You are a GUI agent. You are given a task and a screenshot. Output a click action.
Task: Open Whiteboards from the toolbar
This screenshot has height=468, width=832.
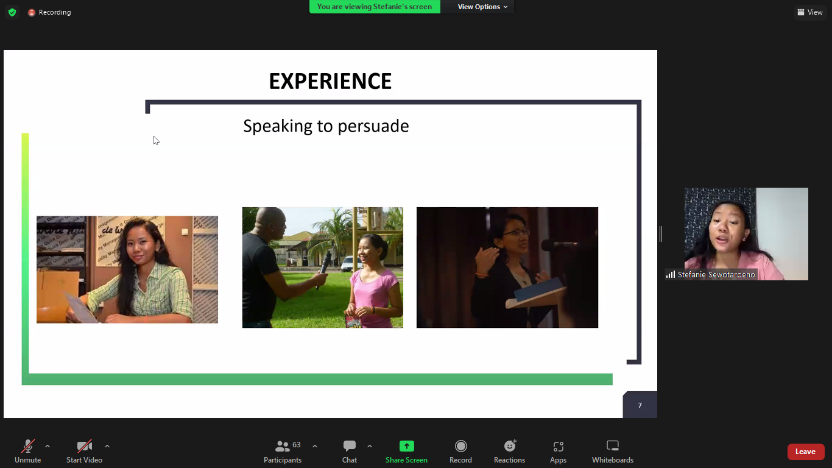point(612,446)
